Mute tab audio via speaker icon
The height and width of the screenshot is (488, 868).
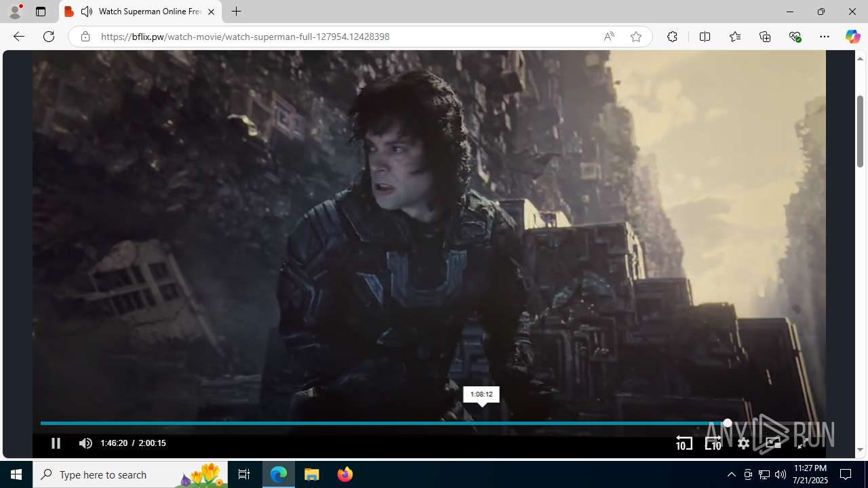pos(87,12)
